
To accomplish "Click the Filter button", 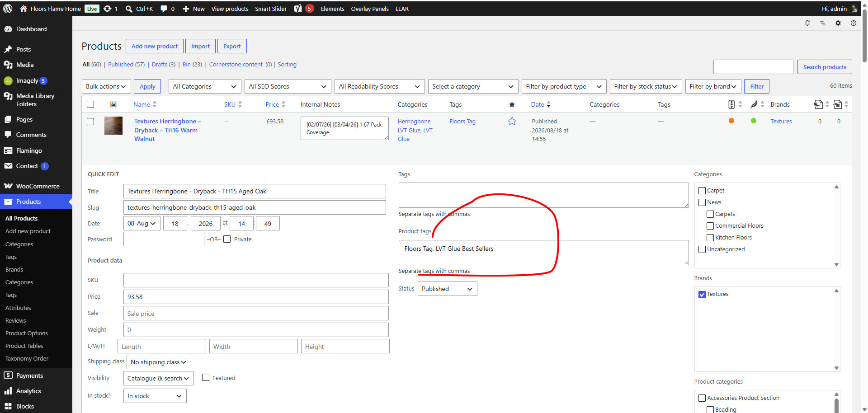I will [757, 86].
